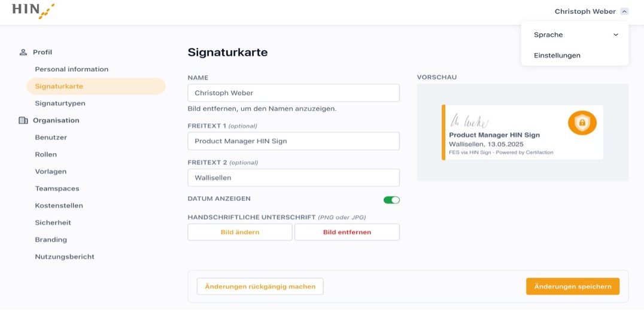Navigate to Branding in the sidebar

51,240
